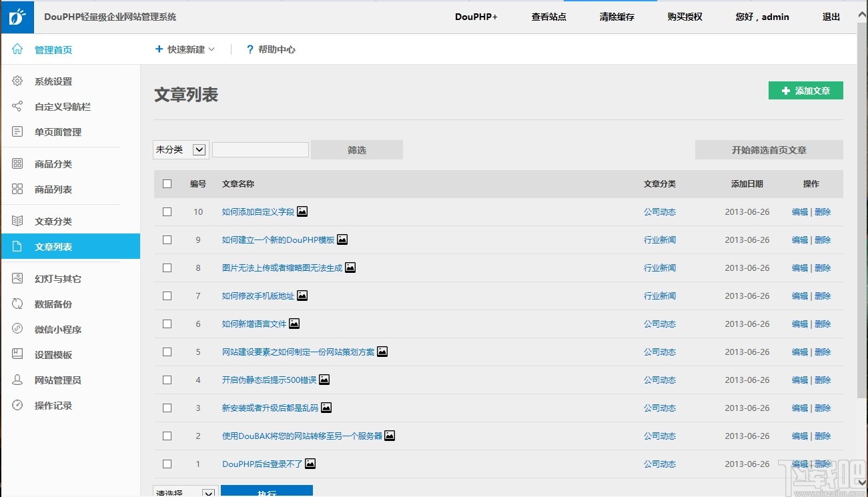This screenshot has width=868, height=497.
Task: Click image icon next to 如何添加自定义字段
Action: point(302,211)
